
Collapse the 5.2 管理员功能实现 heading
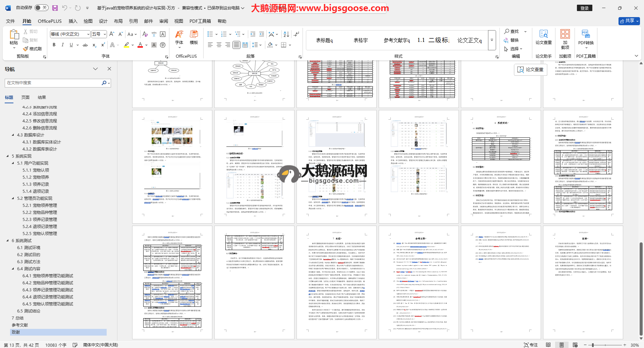click(13, 198)
